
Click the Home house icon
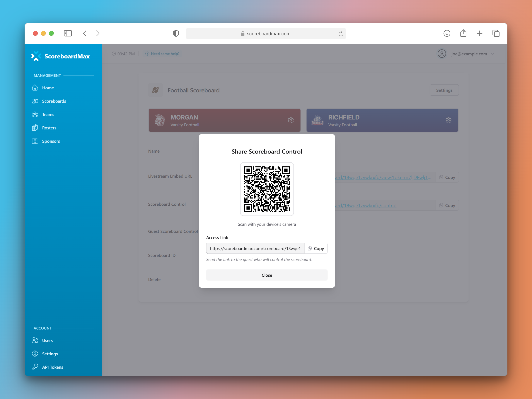coord(35,88)
